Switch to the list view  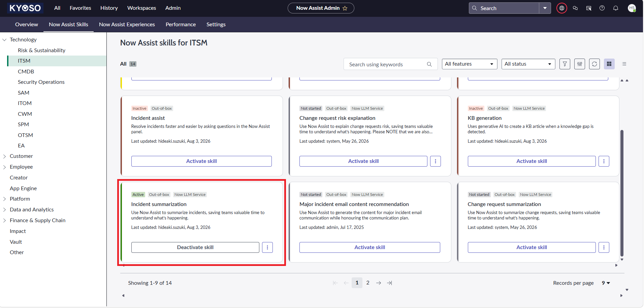(x=624, y=64)
